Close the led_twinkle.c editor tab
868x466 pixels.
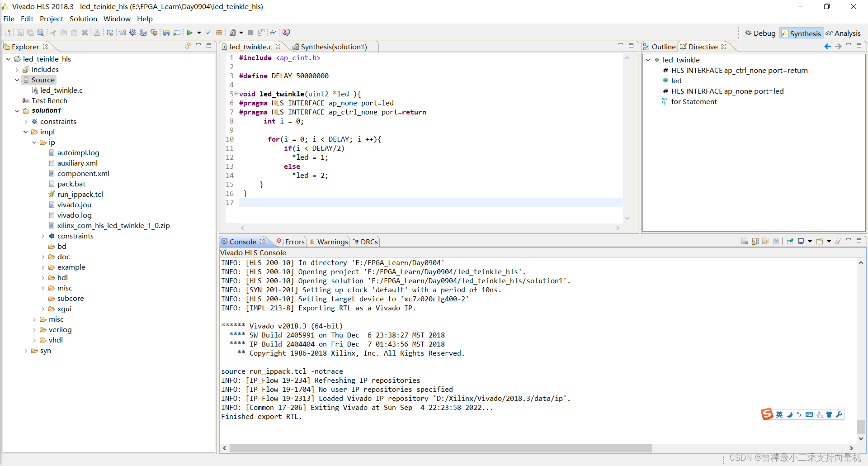278,47
